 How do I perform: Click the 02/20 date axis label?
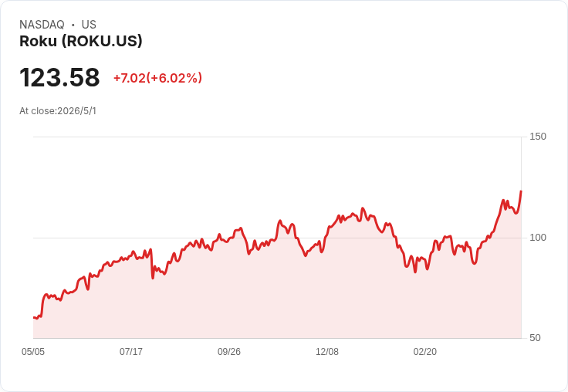425,352
